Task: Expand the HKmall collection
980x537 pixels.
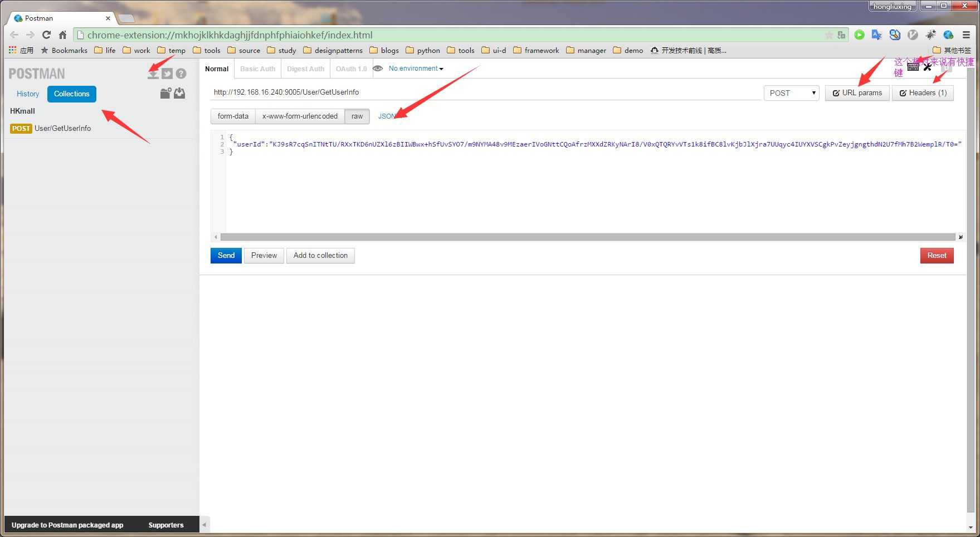Action: coord(22,111)
